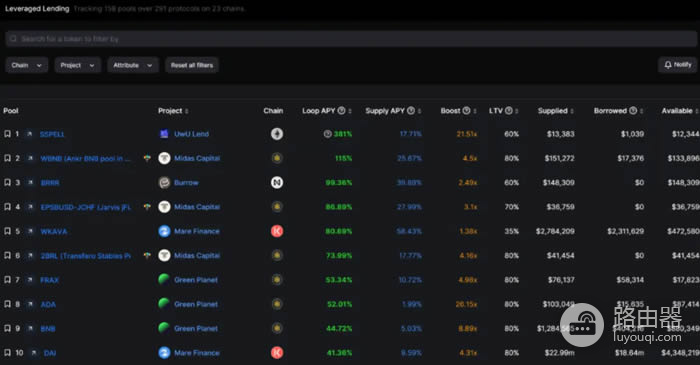The image size is (700, 365).
Task: Click the external link arrow beside ADA
Action: click(30, 304)
